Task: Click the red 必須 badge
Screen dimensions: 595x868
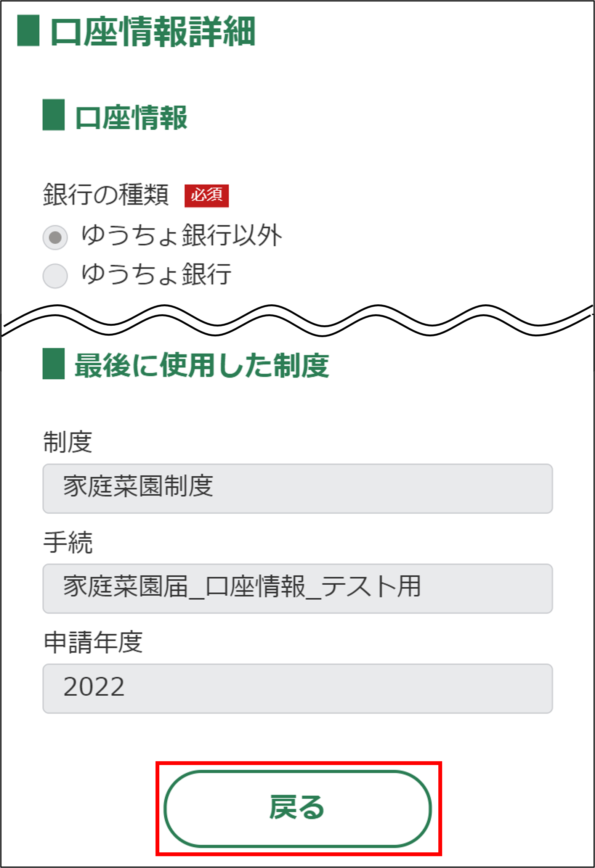Action: [x=207, y=196]
